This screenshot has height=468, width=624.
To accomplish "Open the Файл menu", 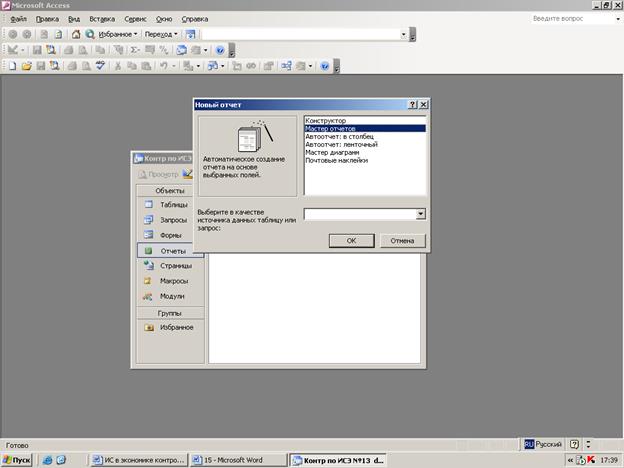I will 18,19.
